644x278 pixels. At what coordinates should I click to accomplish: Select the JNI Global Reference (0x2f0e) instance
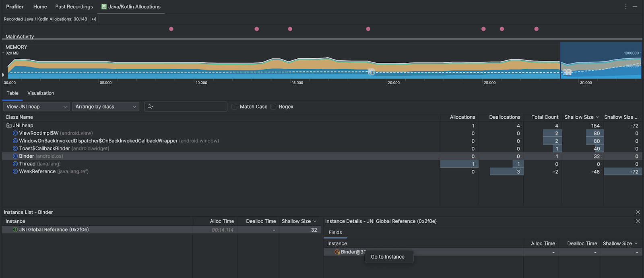click(x=54, y=230)
